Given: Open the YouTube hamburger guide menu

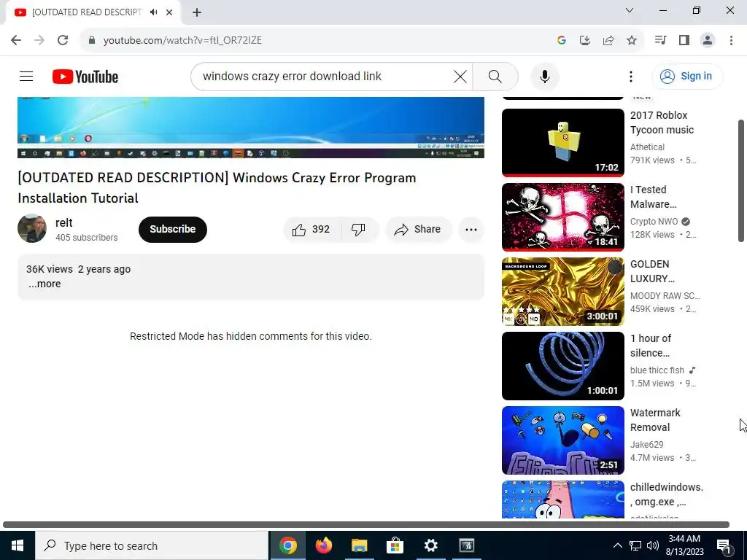Looking at the screenshot, I should (x=26, y=76).
